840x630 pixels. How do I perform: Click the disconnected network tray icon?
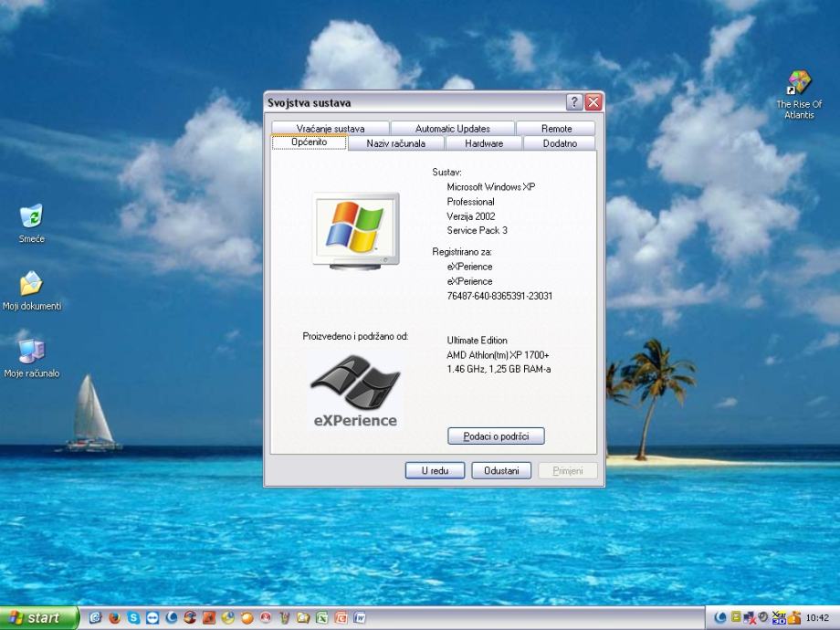pyautogui.click(x=750, y=618)
